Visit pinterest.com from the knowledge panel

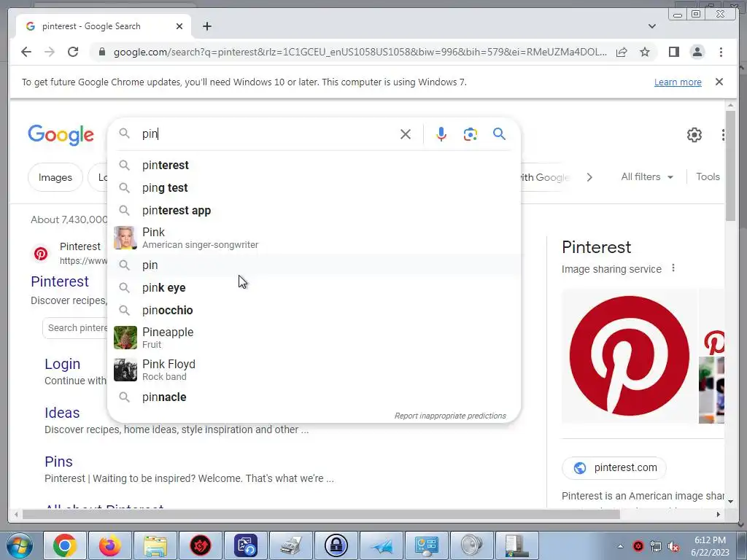[614, 467]
